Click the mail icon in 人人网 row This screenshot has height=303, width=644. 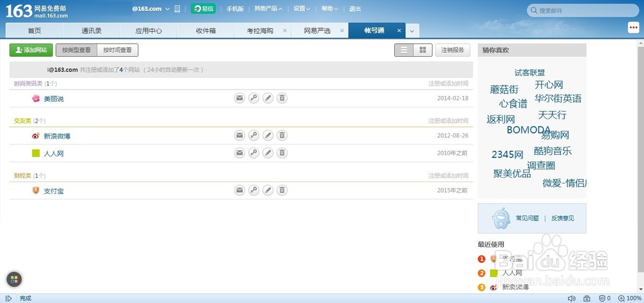[240, 153]
